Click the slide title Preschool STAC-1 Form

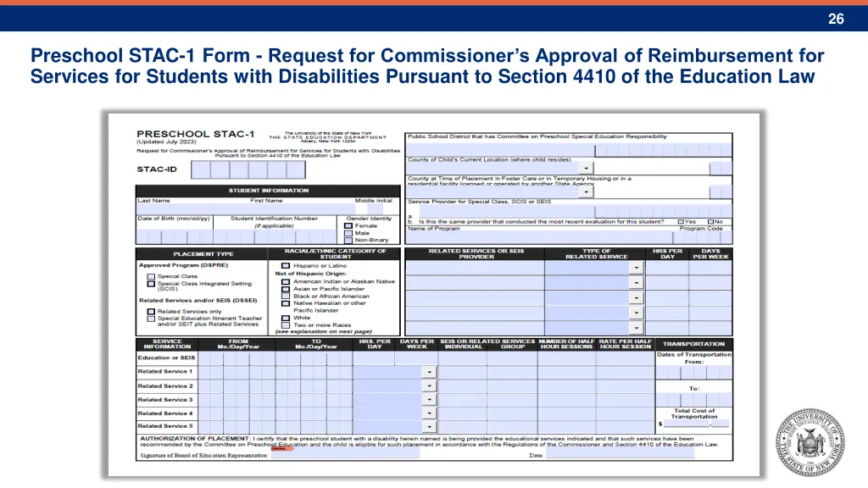tap(427, 66)
